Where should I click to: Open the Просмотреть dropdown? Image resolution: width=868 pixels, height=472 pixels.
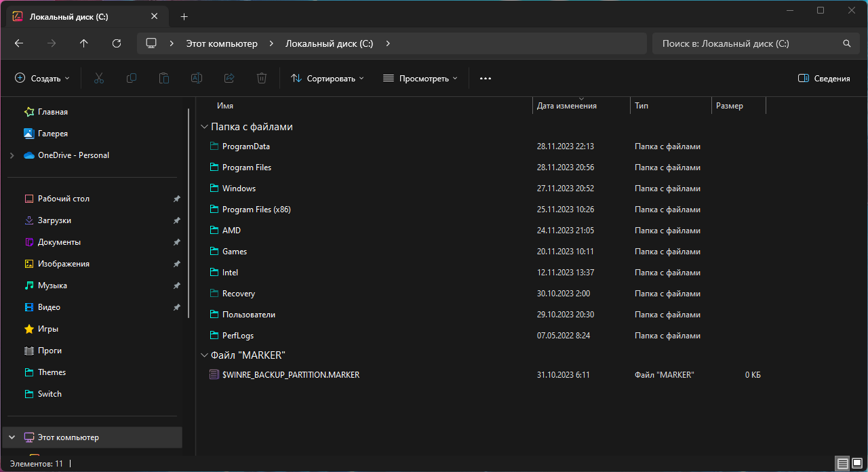click(x=420, y=79)
